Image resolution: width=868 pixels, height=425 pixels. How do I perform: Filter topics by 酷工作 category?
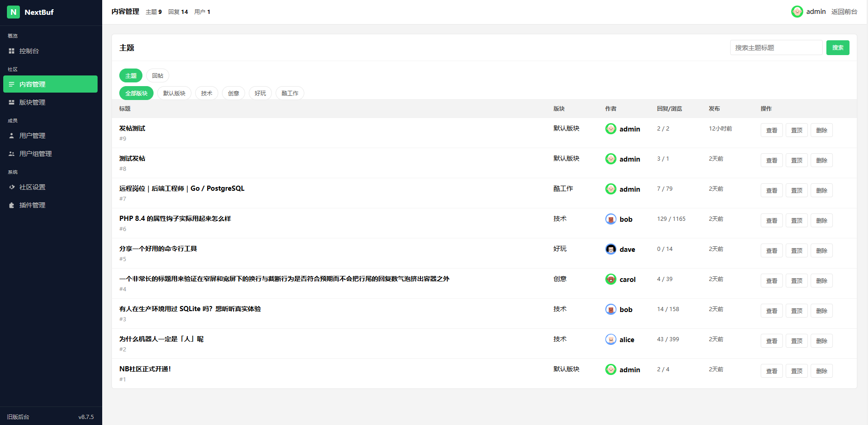point(290,93)
